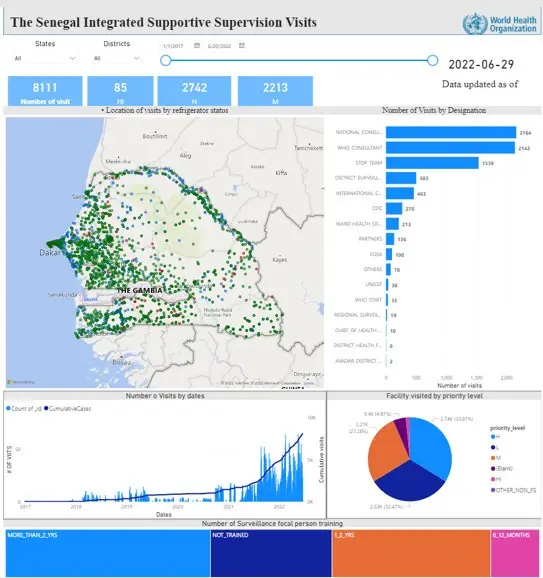Screen dimensions: 543x578
Task: Open the start date calendar picker icon
Action: coord(197,45)
